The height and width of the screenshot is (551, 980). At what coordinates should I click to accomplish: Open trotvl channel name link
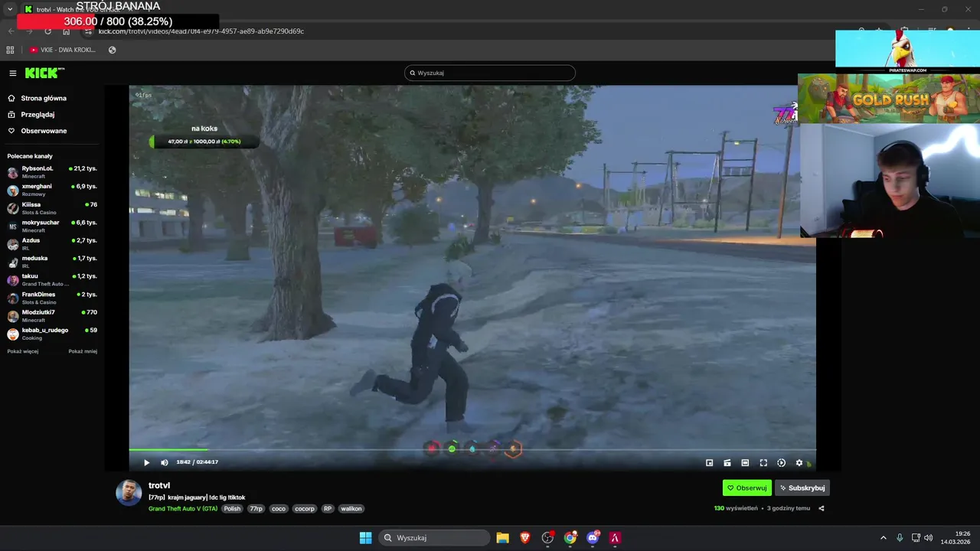click(x=159, y=485)
